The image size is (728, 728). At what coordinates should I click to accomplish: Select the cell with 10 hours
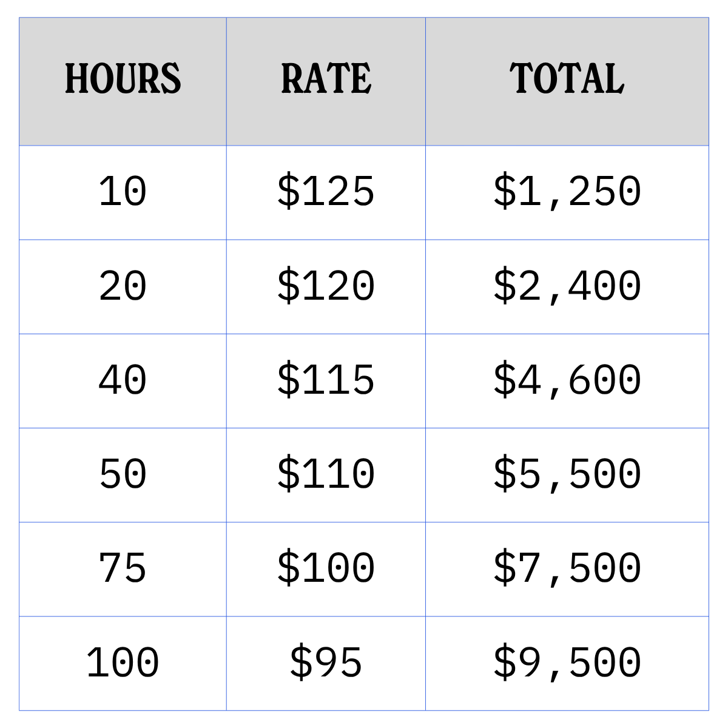pyautogui.click(x=123, y=193)
